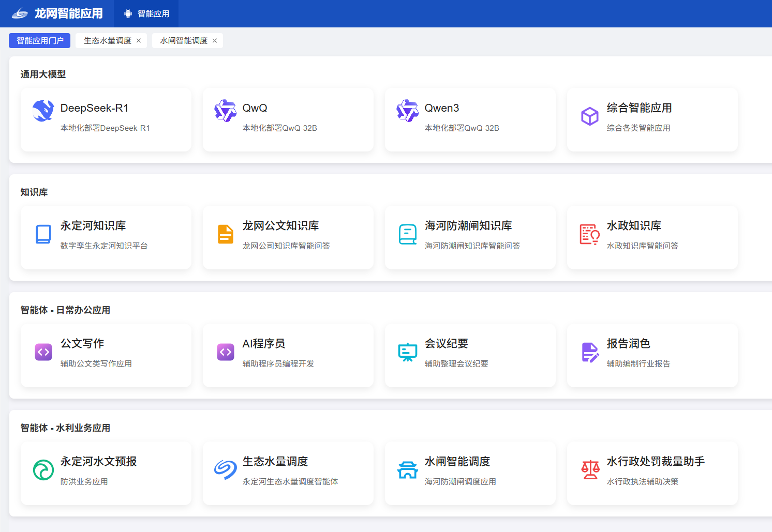Click the 永定河知识库 book icon
The height and width of the screenshot is (532, 772).
click(x=43, y=234)
